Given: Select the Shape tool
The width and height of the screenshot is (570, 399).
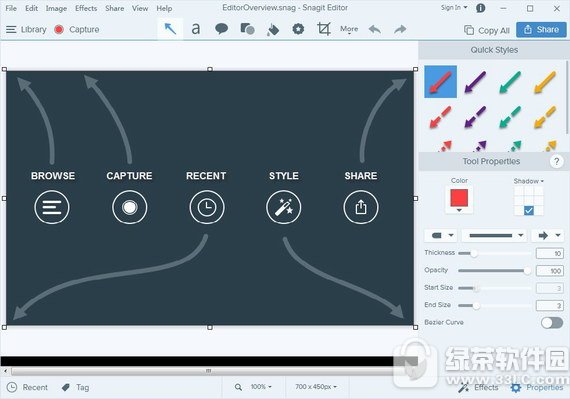Looking at the screenshot, I should click(247, 29).
